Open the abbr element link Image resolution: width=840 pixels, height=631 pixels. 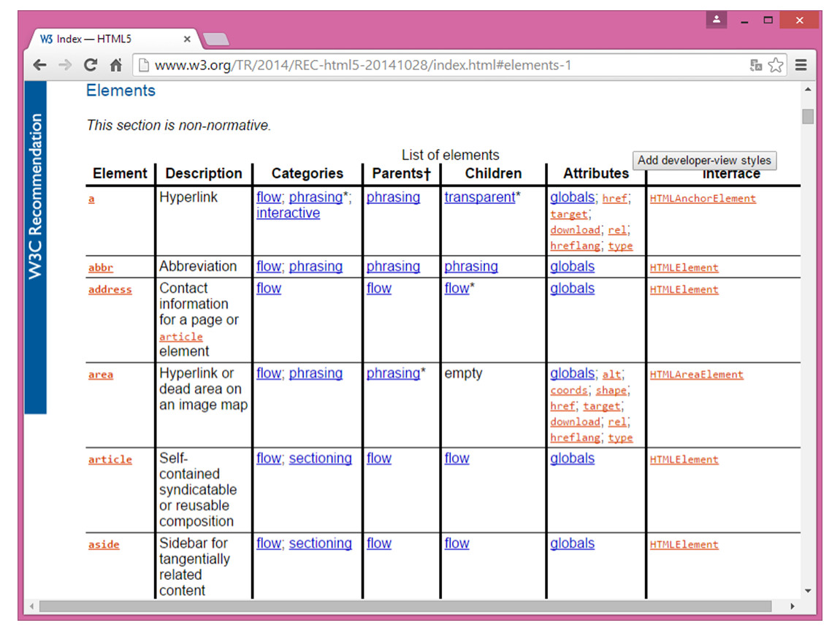(101, 267)
